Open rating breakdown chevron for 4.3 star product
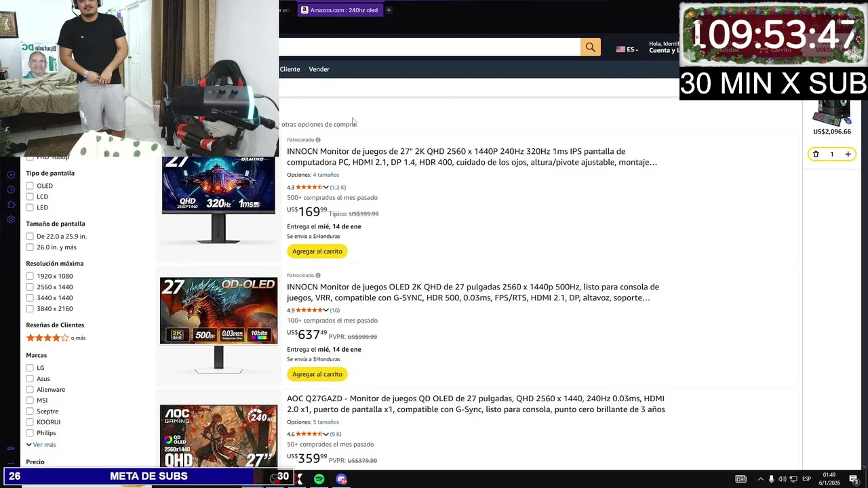868x488 pixels. click(326, 187)
